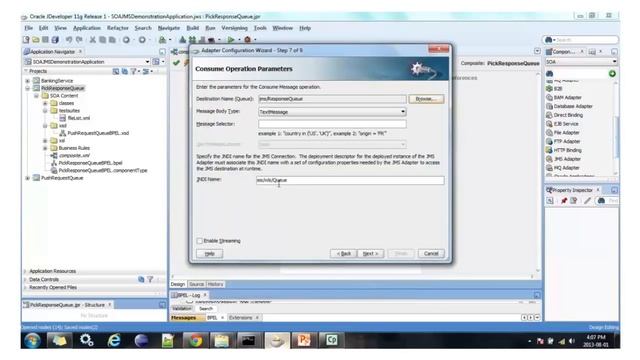Screen dimensions: 640x360
Task: Expand the Business Rules folder
Action: click(45, 148)
